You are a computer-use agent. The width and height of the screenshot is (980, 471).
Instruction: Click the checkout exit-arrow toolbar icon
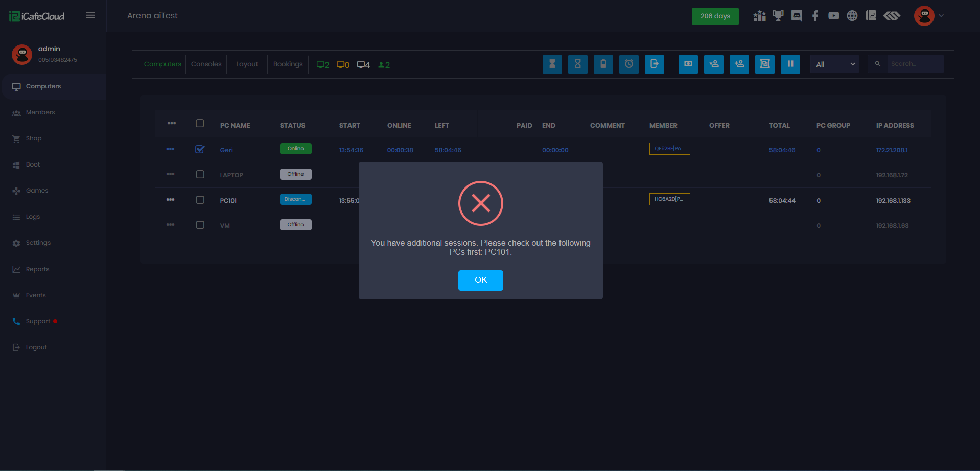(654, 64)
